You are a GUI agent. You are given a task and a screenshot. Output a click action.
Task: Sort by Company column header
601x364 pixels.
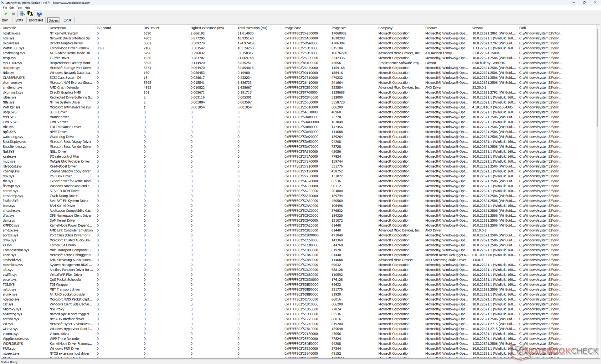tap(385, 28)
